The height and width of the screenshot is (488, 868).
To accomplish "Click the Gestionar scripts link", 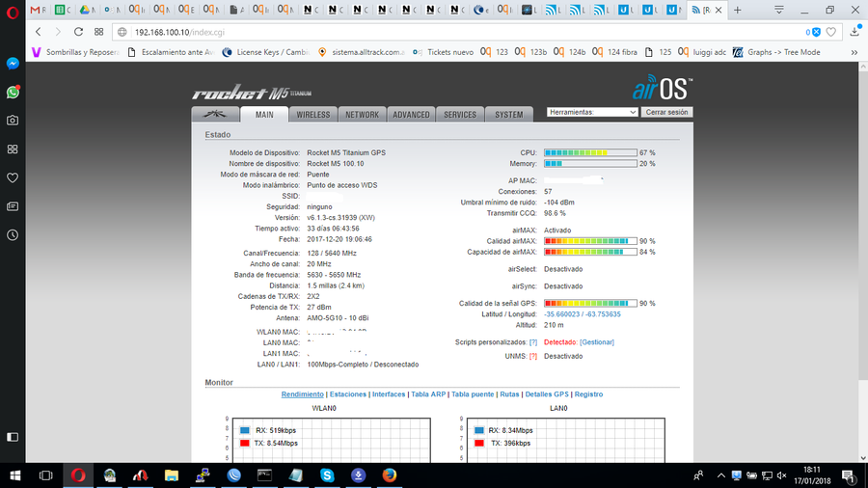I will (597, 342).
